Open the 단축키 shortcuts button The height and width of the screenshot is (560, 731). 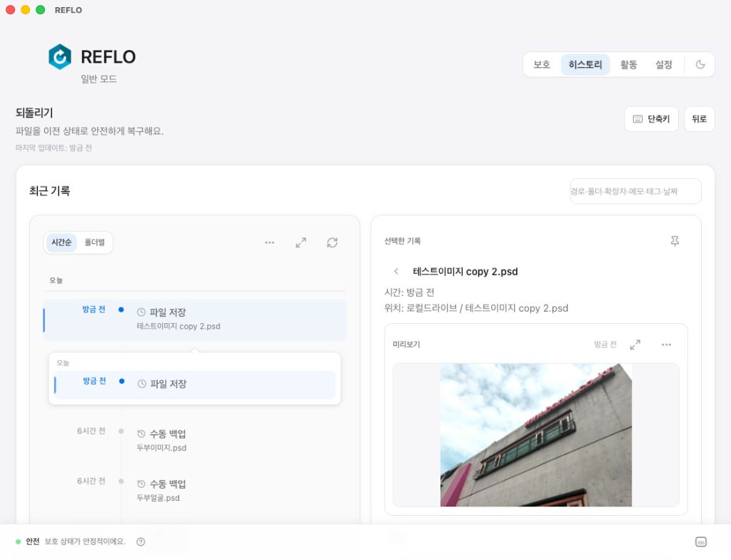coord(651,119)
